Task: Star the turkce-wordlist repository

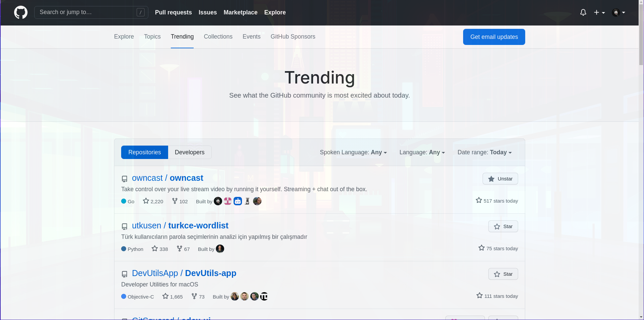Action: coord(503,226)
